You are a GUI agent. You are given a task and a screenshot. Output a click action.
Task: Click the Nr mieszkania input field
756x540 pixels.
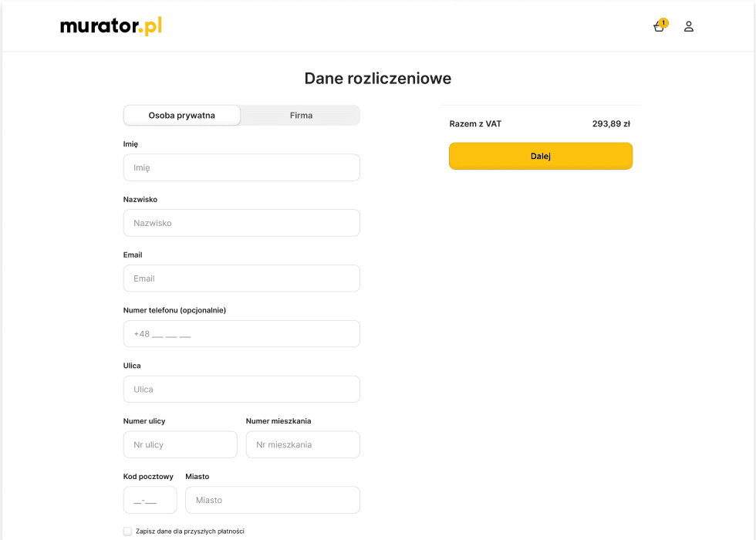point(302,444)
